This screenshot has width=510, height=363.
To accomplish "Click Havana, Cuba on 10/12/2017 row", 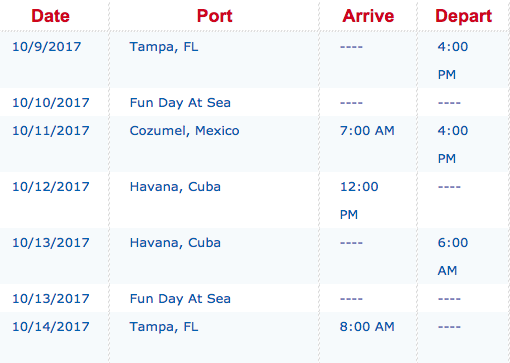I will click(x=175, y=187).
